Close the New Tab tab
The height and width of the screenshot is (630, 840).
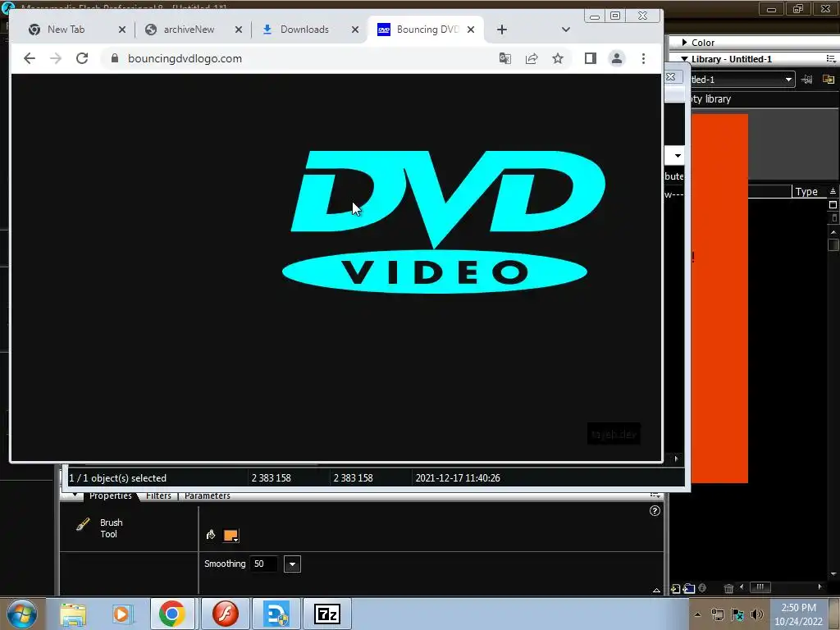tap(122, 30)
